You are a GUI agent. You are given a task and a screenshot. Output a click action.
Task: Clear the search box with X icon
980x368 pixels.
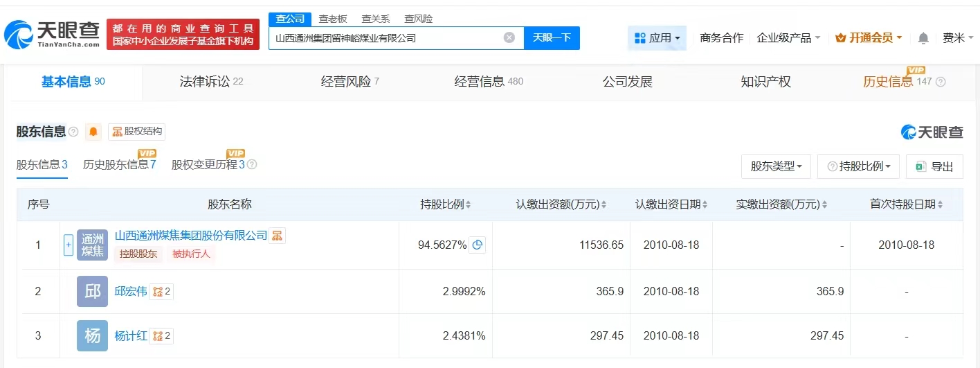tap(509, 38)
